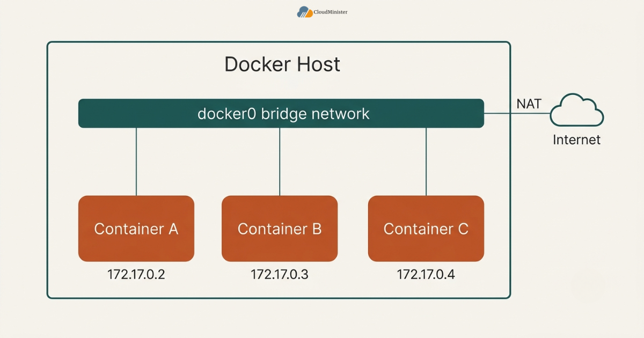
Task: Click IP address 172.17.0.3
Action: coord(280,274)
